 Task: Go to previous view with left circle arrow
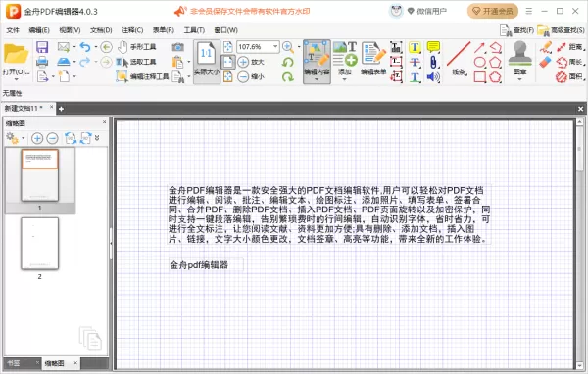107,47
